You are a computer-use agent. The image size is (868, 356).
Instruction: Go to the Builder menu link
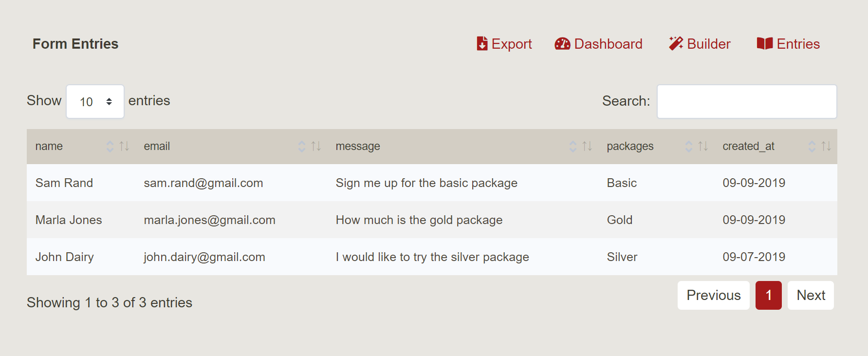[x=708, y=44]
